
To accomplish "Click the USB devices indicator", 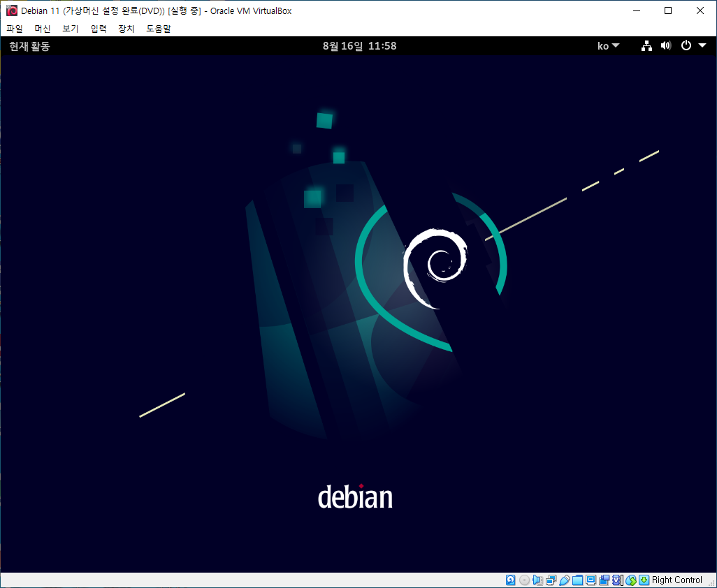I will coord(564,580).
